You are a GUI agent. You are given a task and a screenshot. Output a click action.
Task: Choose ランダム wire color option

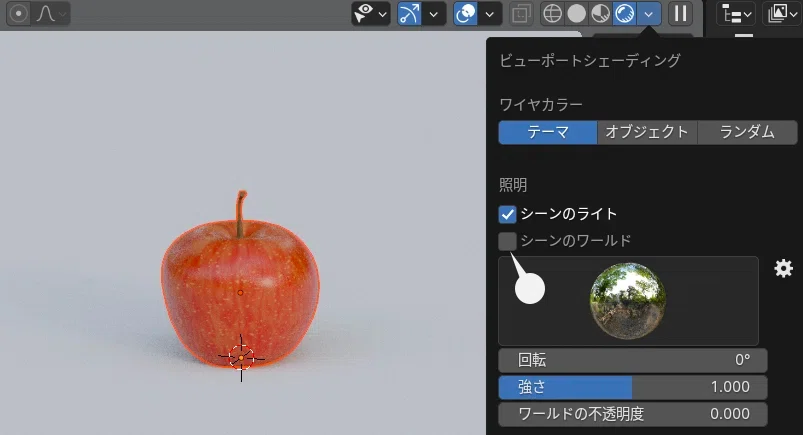(x=747, y=132)
